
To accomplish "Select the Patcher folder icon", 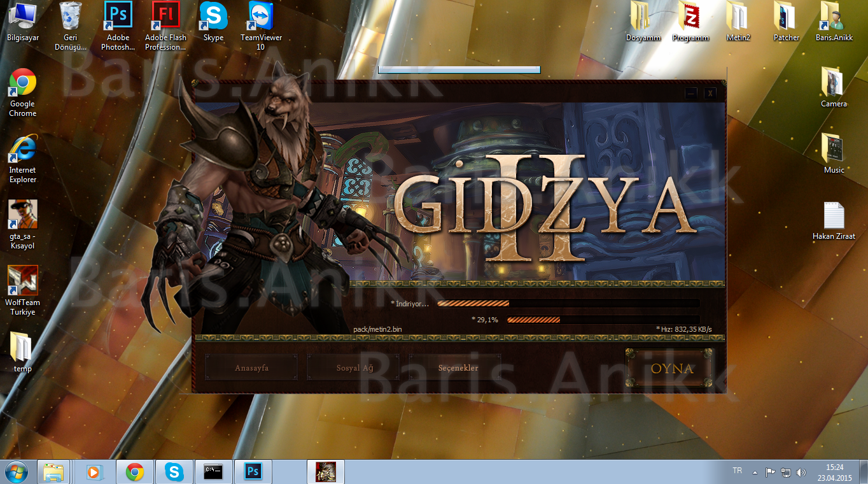I will coord(786,22).
